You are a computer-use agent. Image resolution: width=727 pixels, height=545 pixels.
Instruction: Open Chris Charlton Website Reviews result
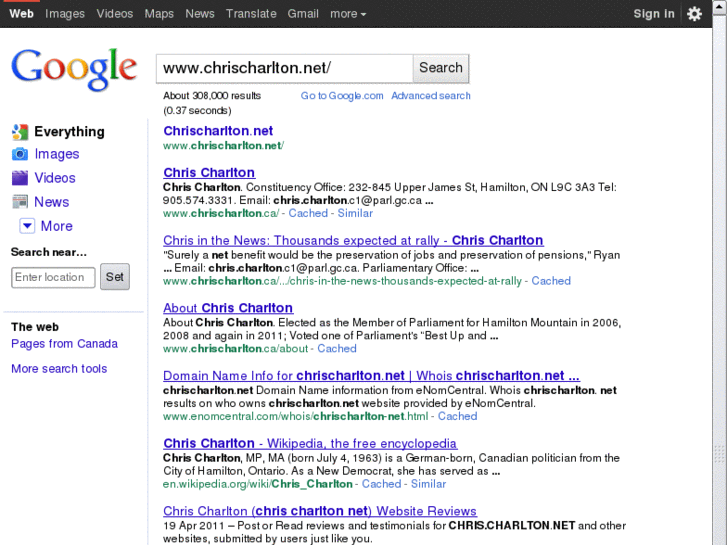[320, 511]
